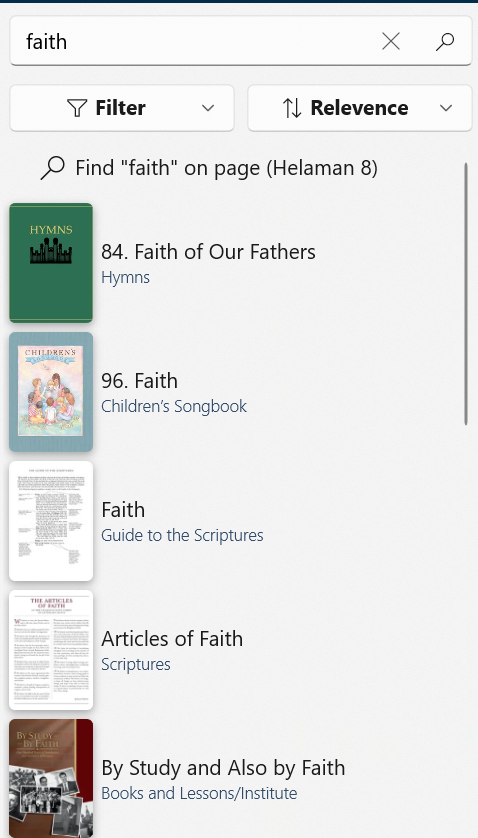
Task: Open the Guide to the Scriptures page thumbnail
Action: click(x=51, y=521)
